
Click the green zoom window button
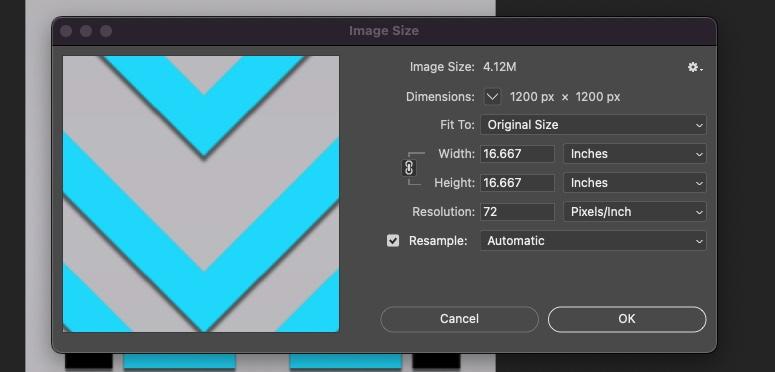(x=106, y=31)
